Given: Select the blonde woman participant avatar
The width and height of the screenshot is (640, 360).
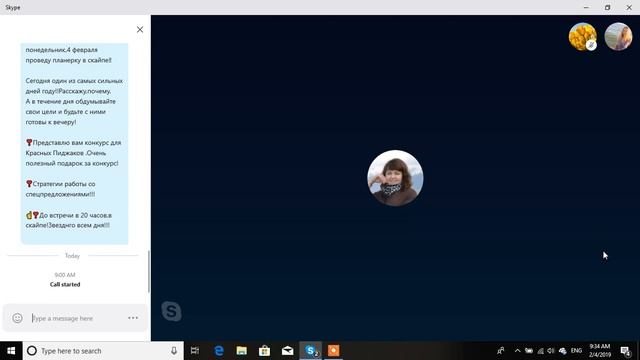Looking at the screenshot, I should coord(618,37).
